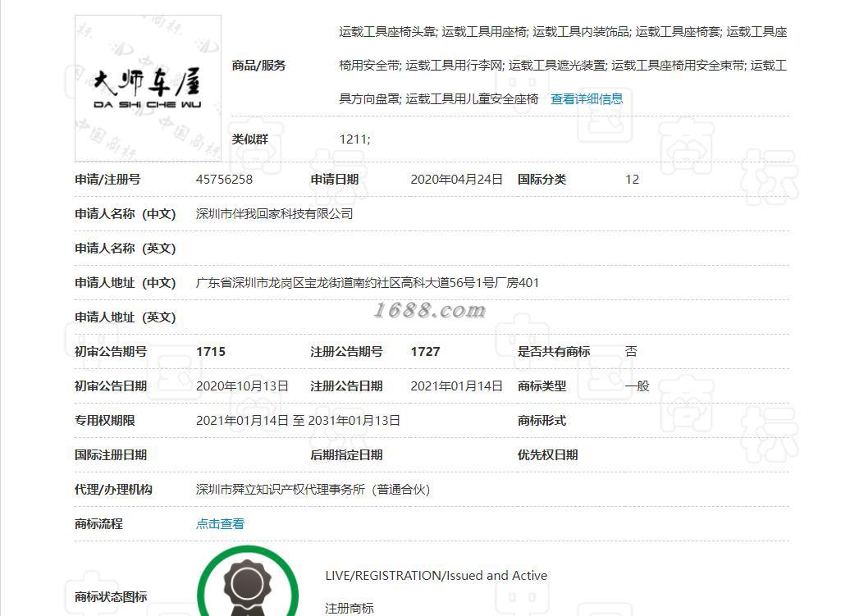The image size is (859, 616).
Task: Click the 商标形式 label
Action: click(x=541, y=421)
